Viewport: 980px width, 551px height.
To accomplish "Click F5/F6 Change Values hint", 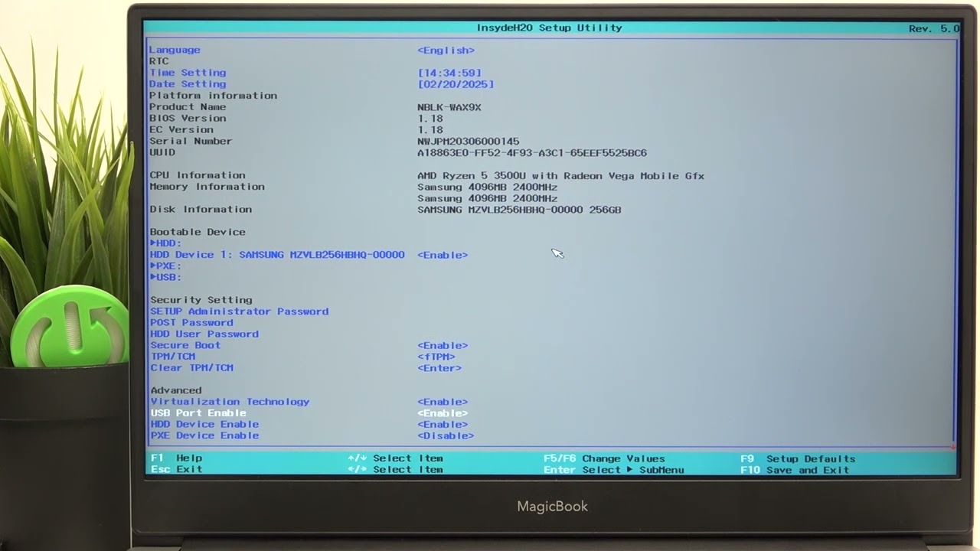I will (604, 459).
